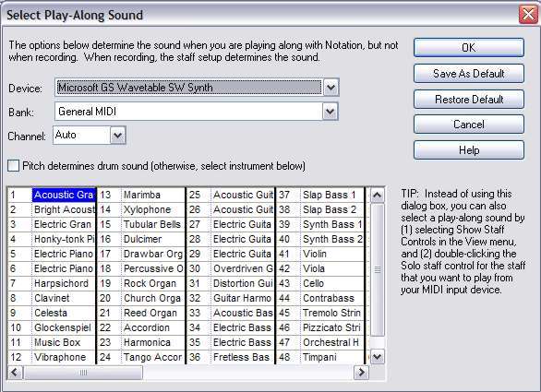Select instrument 15 Tubular Bells

153,224
